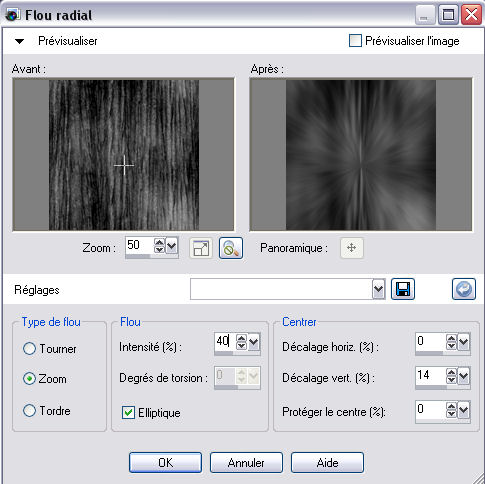Viewport: 485px width, 484px height.
Task: Click the save preset floppy disk icon
Action: [x=403, y=289]
